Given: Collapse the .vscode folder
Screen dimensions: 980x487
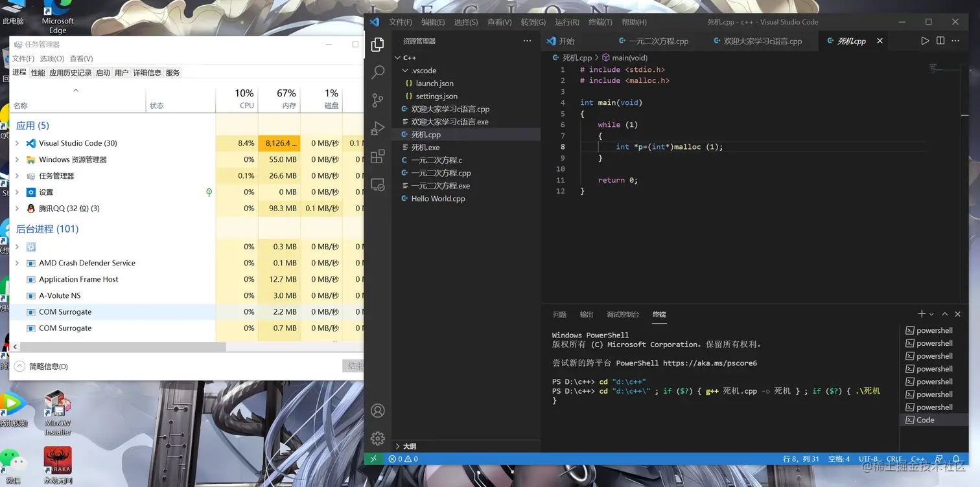Looking at the screenshot, I should point(405,71).
